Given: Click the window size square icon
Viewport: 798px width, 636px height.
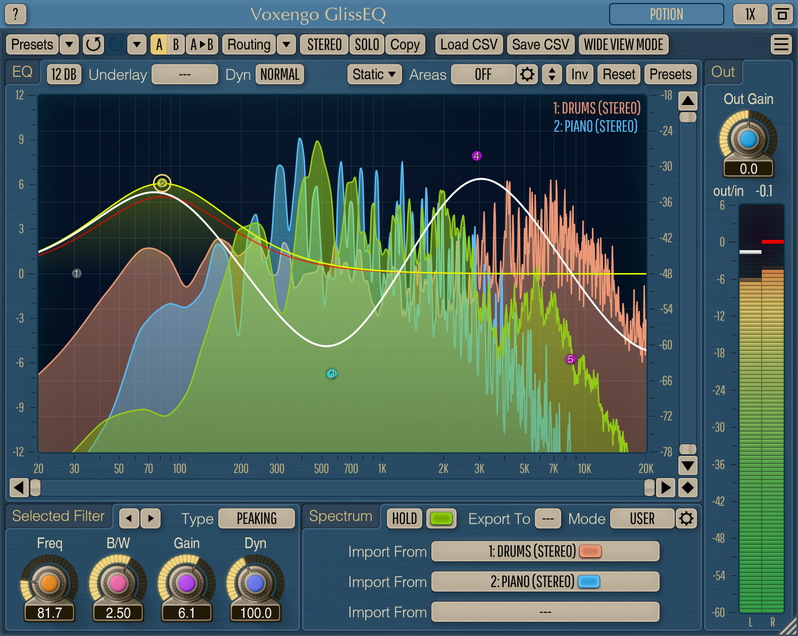Looking at the screenshot, I should pos(782,14).
